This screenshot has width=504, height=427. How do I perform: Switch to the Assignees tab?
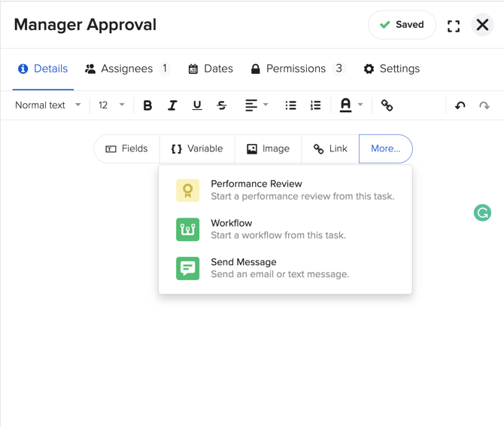pos(126,69)
